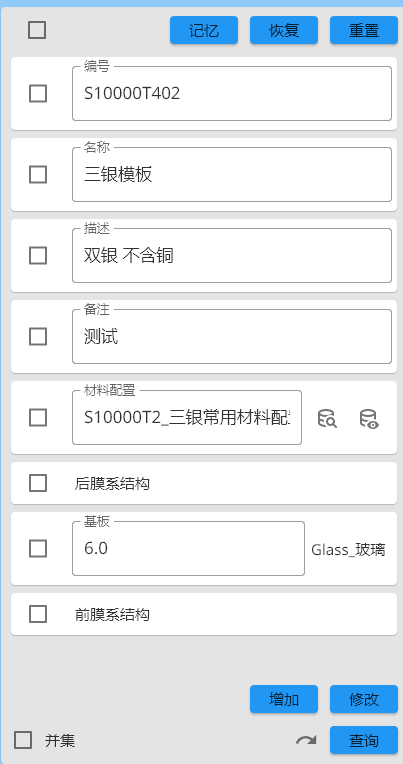
Task: Click the 重置 button
Action: pyautogui.click(x=364, y=30)
